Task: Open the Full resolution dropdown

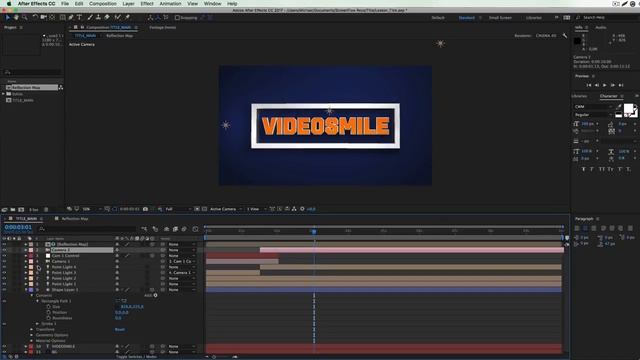Action: coord(178,209)
